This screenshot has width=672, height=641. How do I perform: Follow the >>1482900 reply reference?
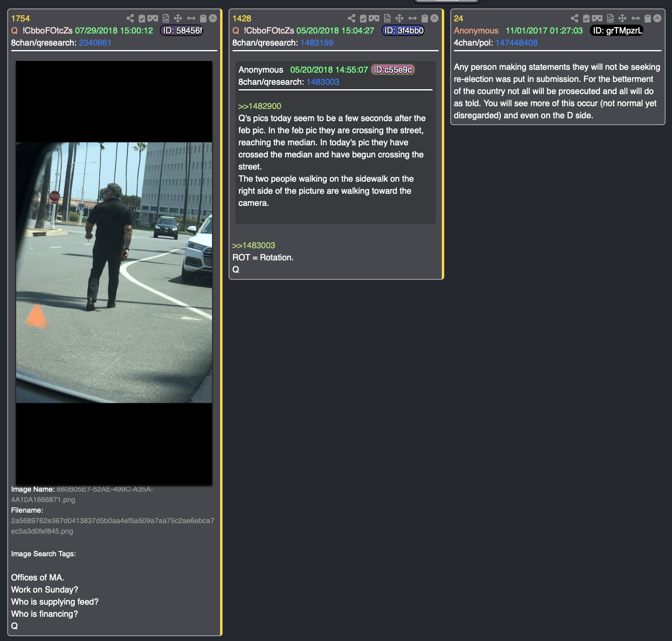click(260, 106)
